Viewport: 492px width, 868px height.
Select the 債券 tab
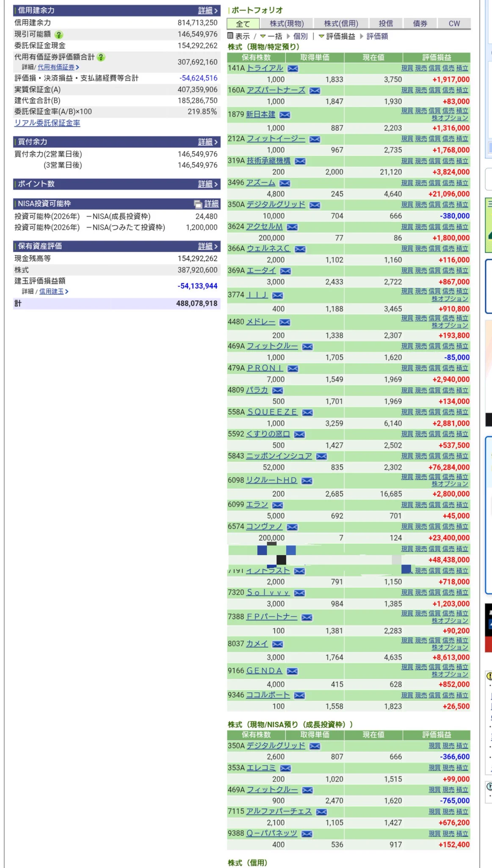(420, 24)
